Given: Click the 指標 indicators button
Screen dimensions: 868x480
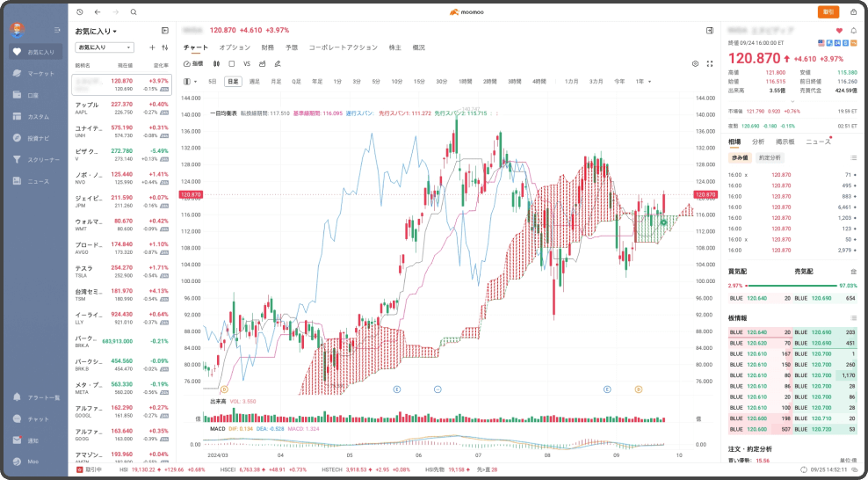Looking at the screenshot, I should (193, 63).
